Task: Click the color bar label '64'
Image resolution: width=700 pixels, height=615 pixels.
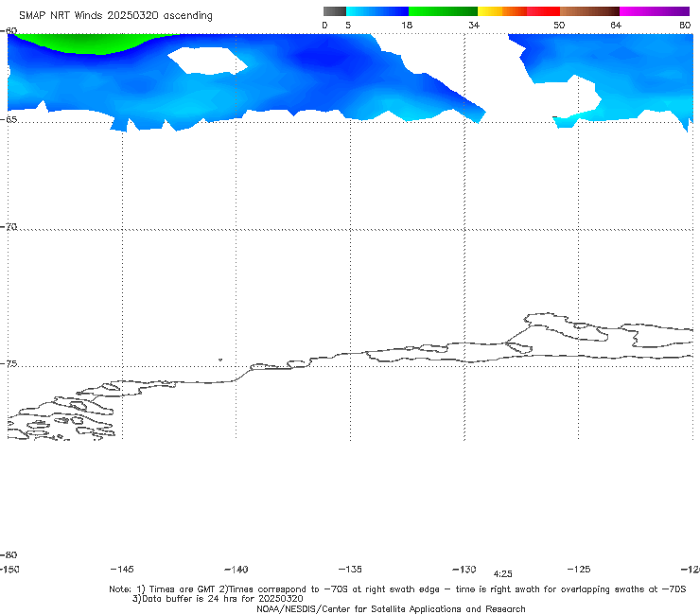Action: tap(616, 25)
